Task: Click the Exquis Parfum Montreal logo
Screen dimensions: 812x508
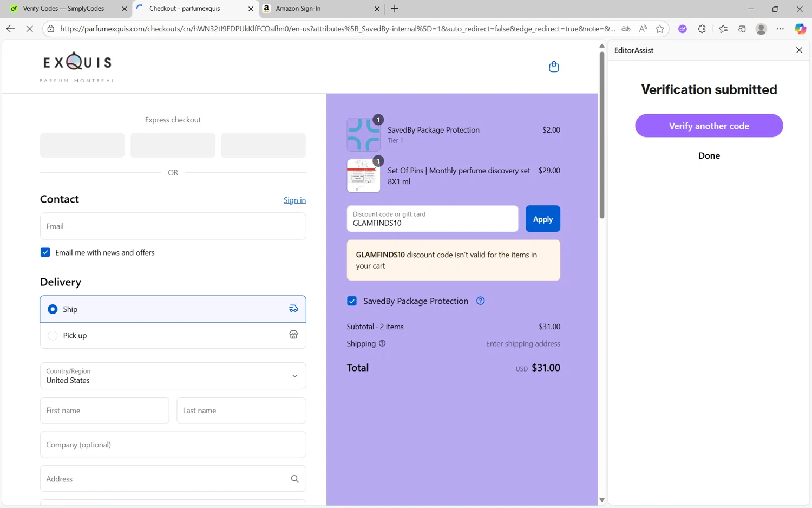Action: pos(77,67)
